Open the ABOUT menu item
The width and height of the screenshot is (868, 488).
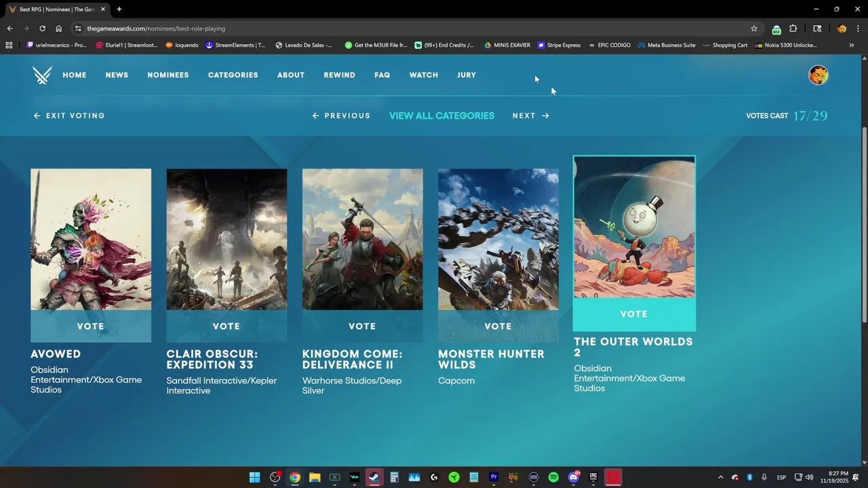click(291, 75)
